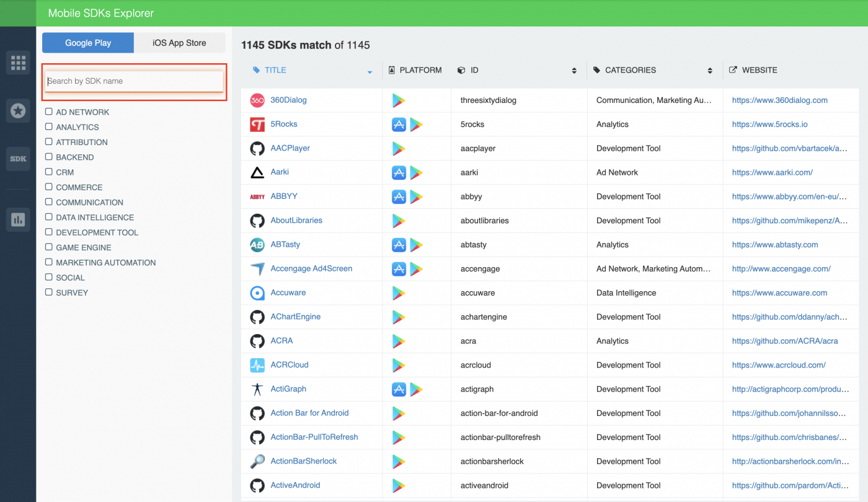Click the ABBYY logo icon in the Title column

pos(257,196)
